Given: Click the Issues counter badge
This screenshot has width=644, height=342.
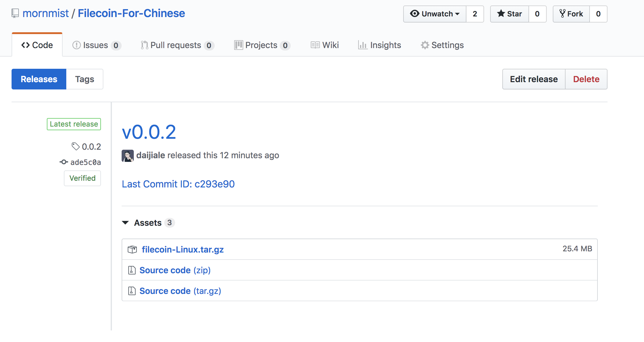Looking at the screenshot, I should [116, 45].
